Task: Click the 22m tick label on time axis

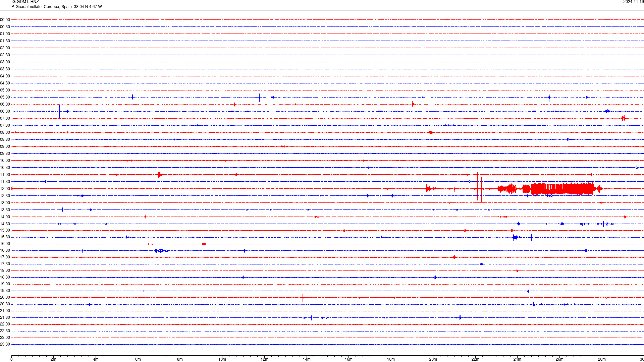Action: 475,359
